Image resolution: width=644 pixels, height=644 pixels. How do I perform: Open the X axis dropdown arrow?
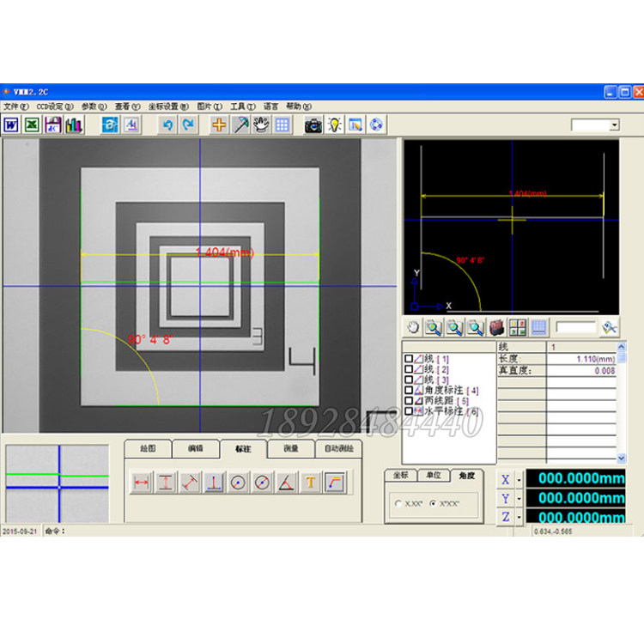tap(519, 480)
